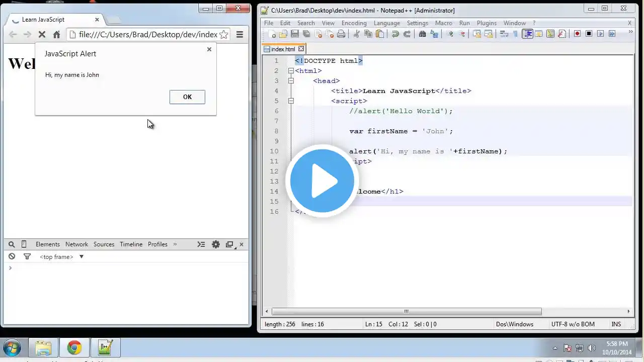Redo the edit in Notepad++ toolbar

point(407,34)
